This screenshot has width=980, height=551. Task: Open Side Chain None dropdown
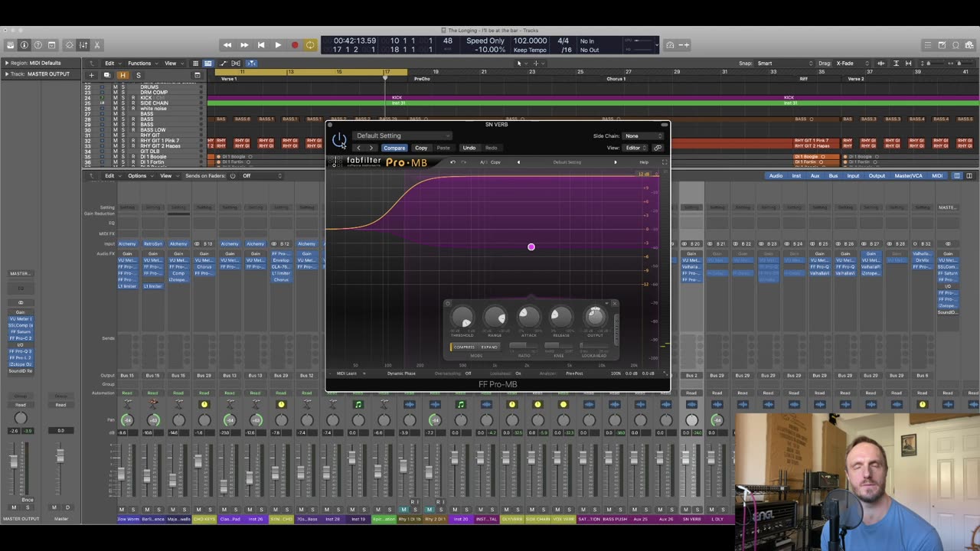(643, 136)
